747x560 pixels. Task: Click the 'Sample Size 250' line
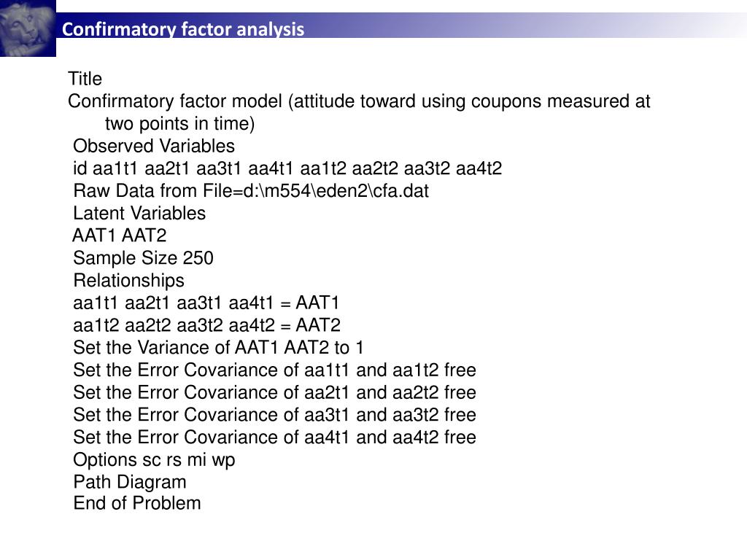click(x=144, y=257)
